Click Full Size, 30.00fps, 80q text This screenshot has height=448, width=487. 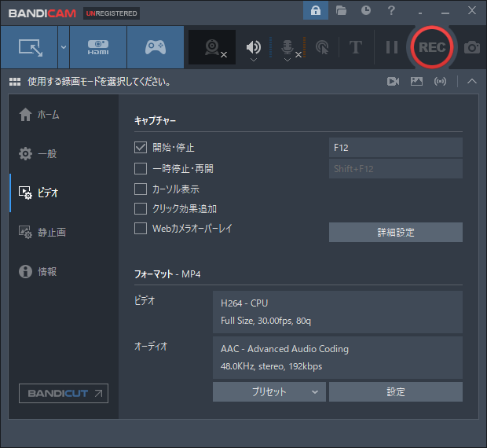(x=265, y=321)
